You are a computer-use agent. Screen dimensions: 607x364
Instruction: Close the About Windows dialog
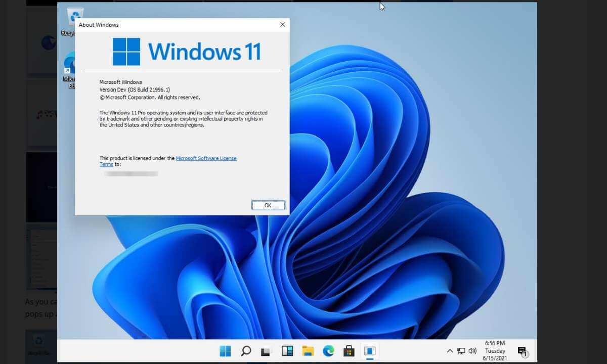(x=282, y=25)
